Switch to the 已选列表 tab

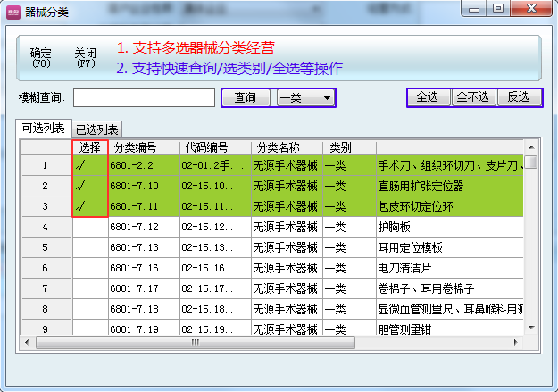[98, 129]
